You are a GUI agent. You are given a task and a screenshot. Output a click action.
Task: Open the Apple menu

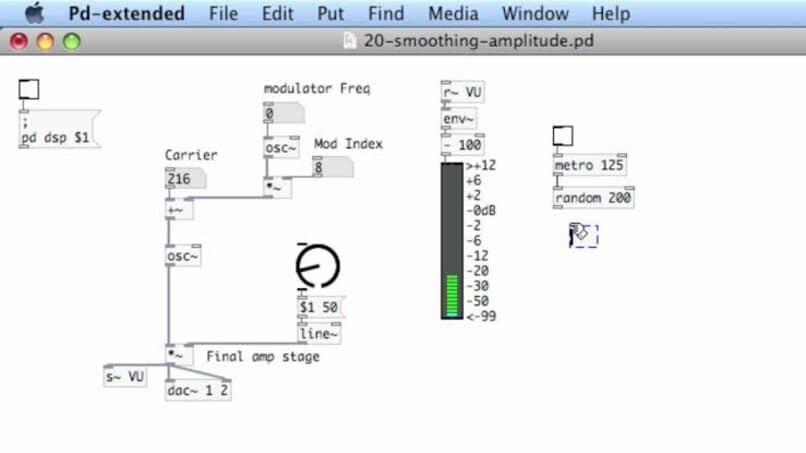34,14
